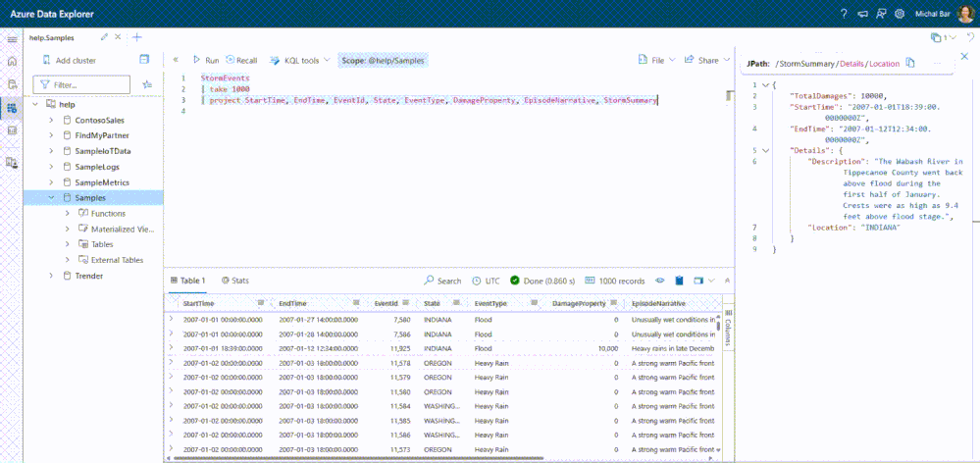Image resolution: width=980 pixels, height=463 pixels.
Task: Select the help.Samples query tab
Action: [52, 38]
